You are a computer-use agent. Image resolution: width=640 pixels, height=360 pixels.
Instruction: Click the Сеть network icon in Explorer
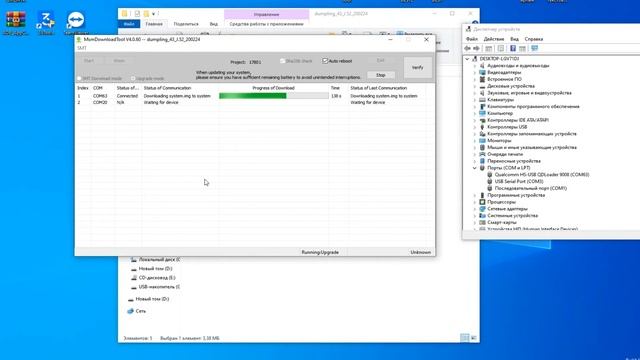131,311
